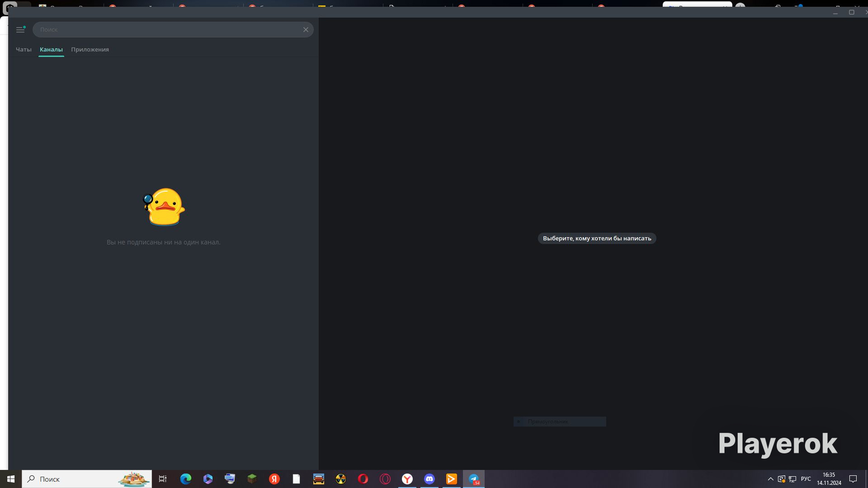Switch to the Чаты tab
Viewport: 868px width, 488px height.
tap(23, 49)
